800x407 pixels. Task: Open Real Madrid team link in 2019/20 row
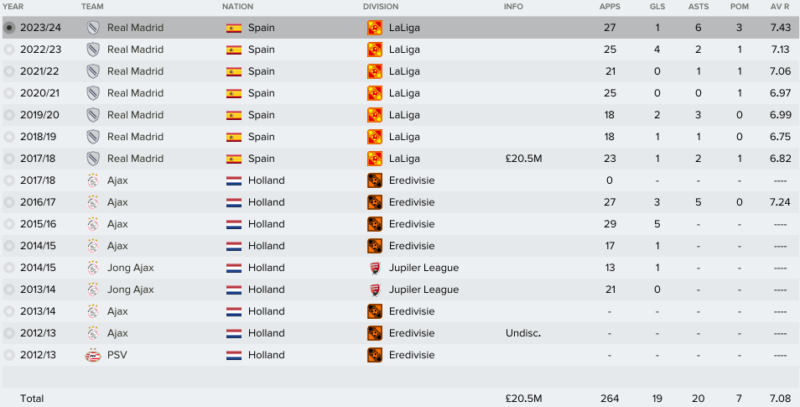coord(135,115)
